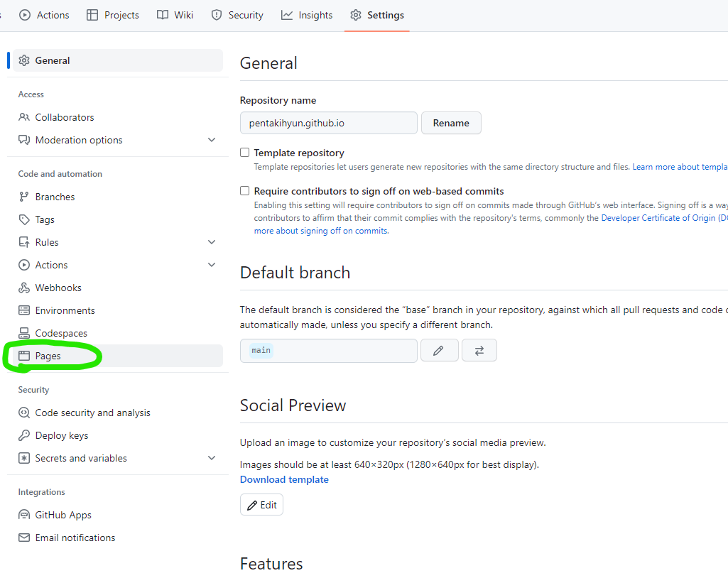Screen dimensions: 728x578
Task: Expand the Moderation options chevron
Action: click(212, 140)
